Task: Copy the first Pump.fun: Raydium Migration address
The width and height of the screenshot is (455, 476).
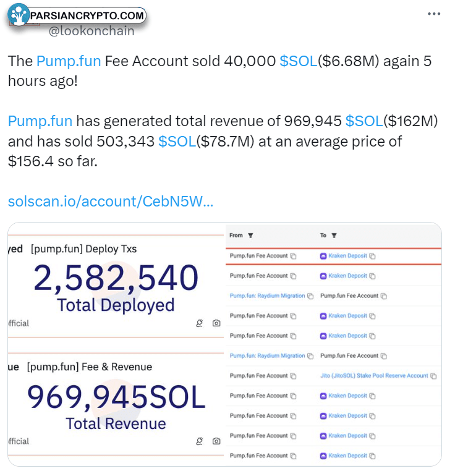Action: click(310, 296)
